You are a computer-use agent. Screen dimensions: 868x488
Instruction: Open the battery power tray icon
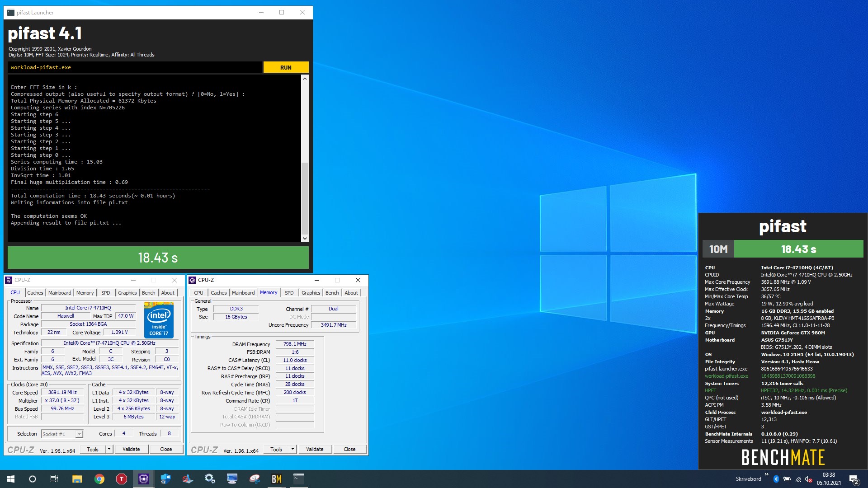787,479
